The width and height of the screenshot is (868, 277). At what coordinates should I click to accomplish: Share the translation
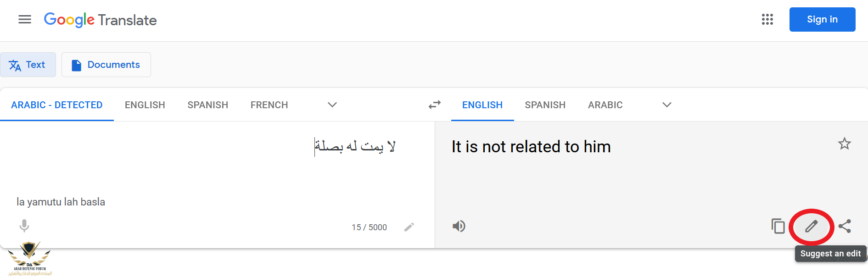pyautogui.click(x=845, y=226)
